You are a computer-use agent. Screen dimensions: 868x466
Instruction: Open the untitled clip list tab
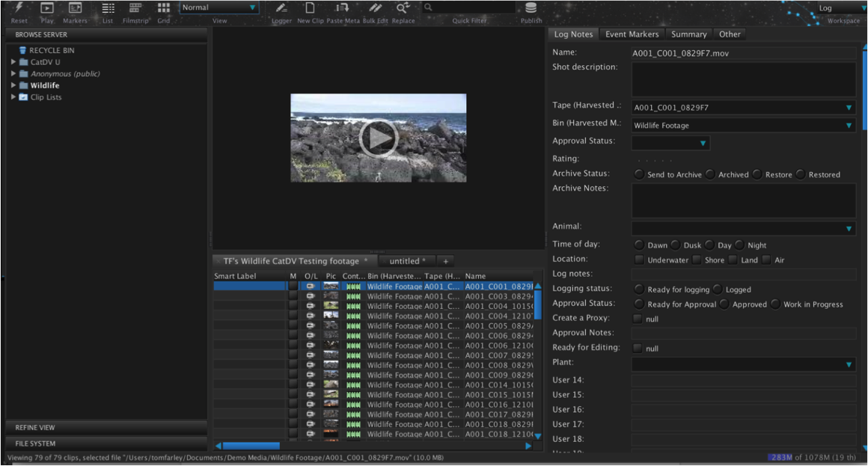[x=405, y=261]
